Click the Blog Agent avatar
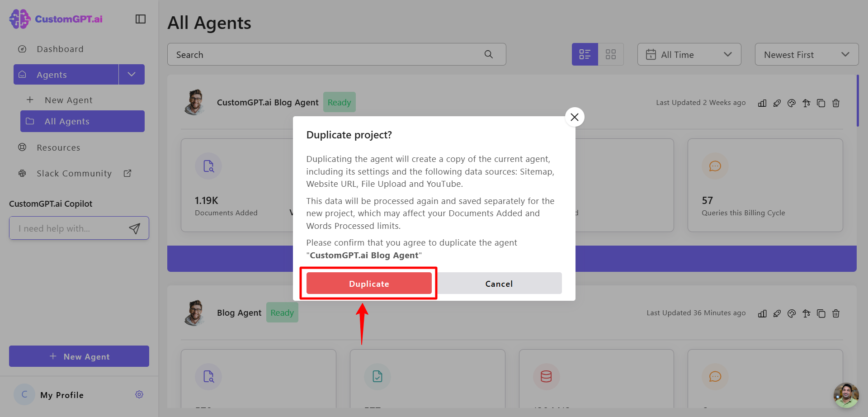868x417 pixels. (195, 313)
